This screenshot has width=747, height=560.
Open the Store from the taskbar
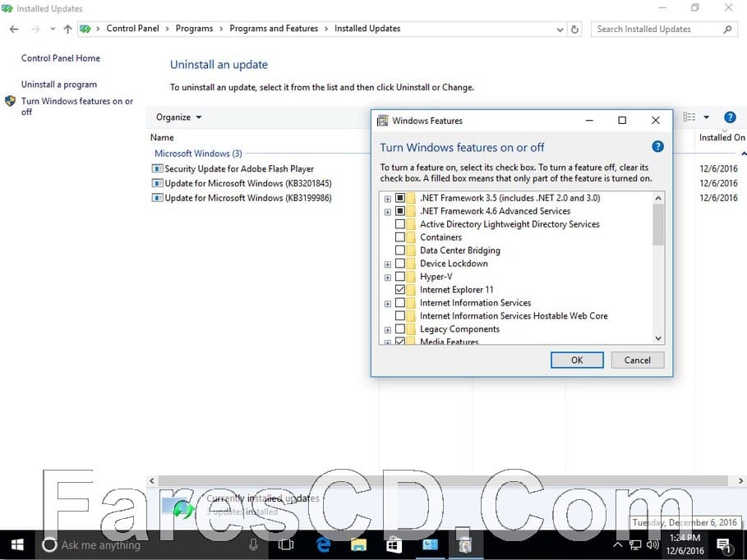click(394, 544)
